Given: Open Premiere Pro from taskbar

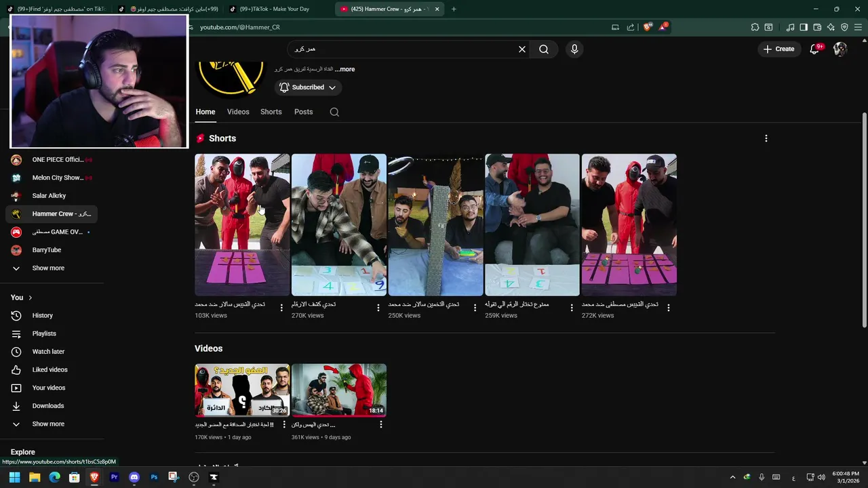Looking at the screenshot, I should tap(114, 477).
